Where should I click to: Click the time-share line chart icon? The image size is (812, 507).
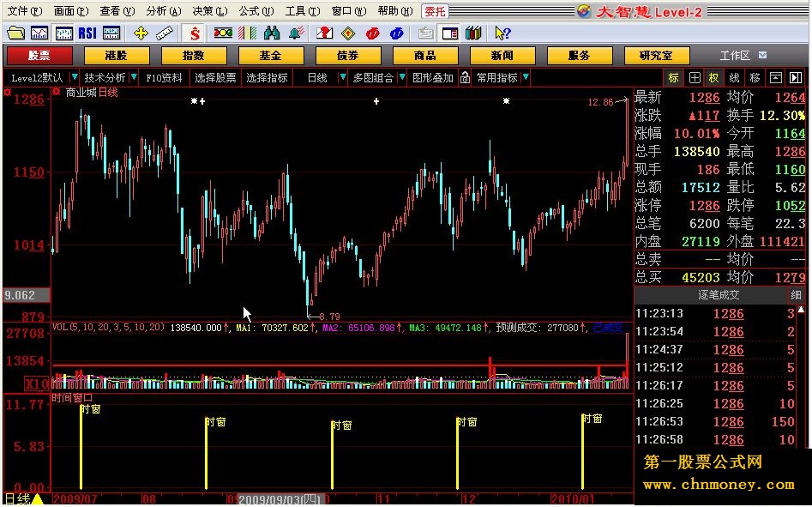tap(39, 33)
